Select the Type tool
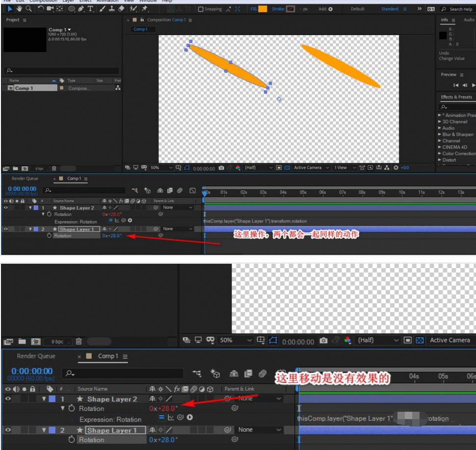The width and height of the screenshot is (476, 450). click(x=90, y=9)
